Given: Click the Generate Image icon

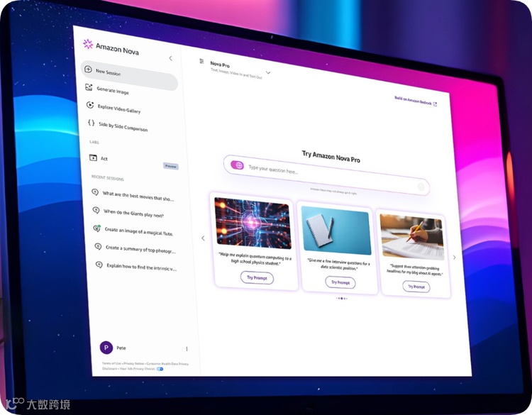Looking at the screenshot, I should pyautogui.click(x=89, y=87).
